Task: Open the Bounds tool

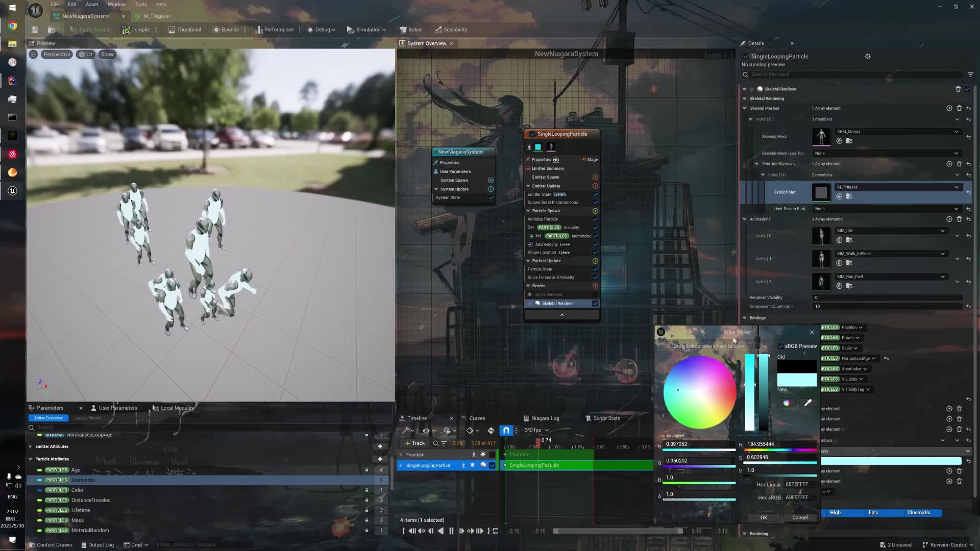Action: pyautogui.click(x=226, y=30)
